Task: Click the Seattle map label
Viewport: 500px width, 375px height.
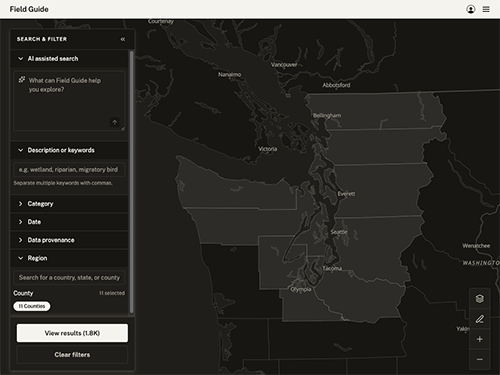Action: pos(339,232)
